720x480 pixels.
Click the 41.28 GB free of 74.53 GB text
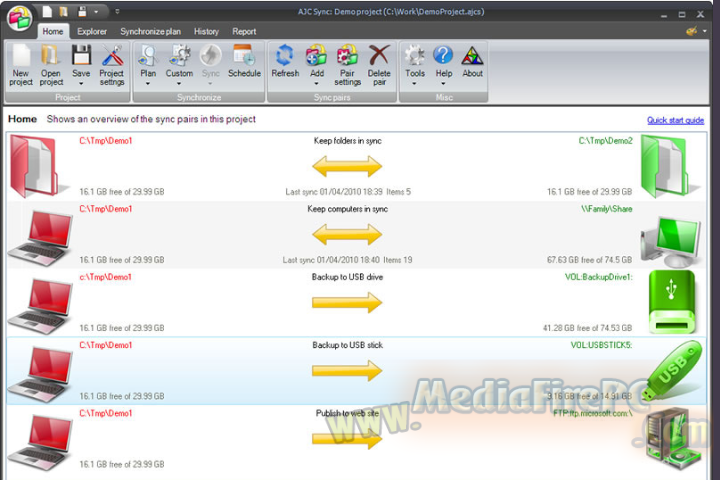tap(587, 328)
